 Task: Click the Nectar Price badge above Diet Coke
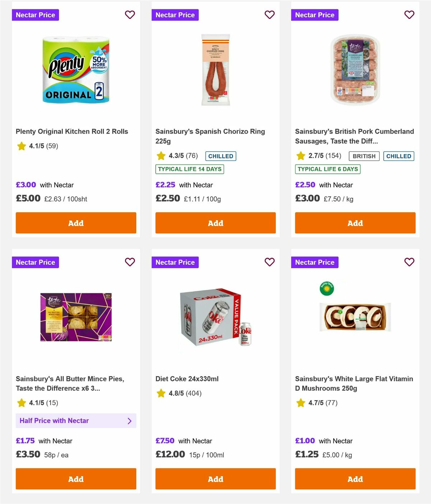pyautogui.click(x=175, y=262)
